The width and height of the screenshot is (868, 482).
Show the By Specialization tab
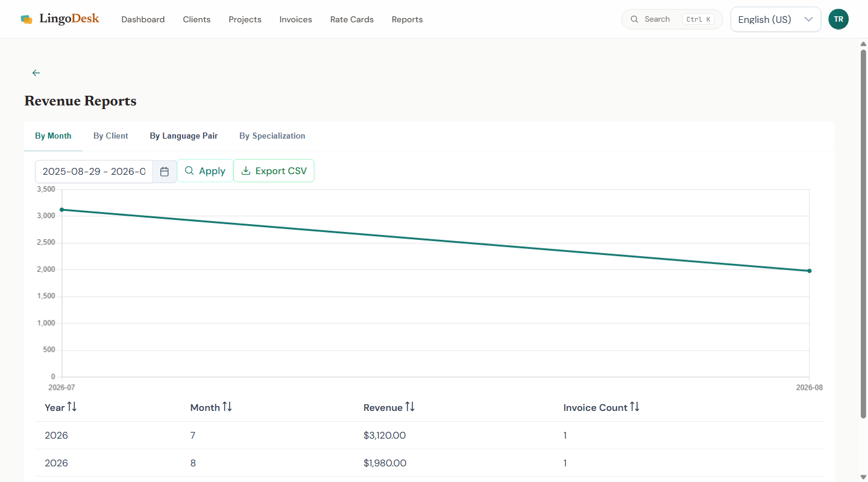pos(272,136)
